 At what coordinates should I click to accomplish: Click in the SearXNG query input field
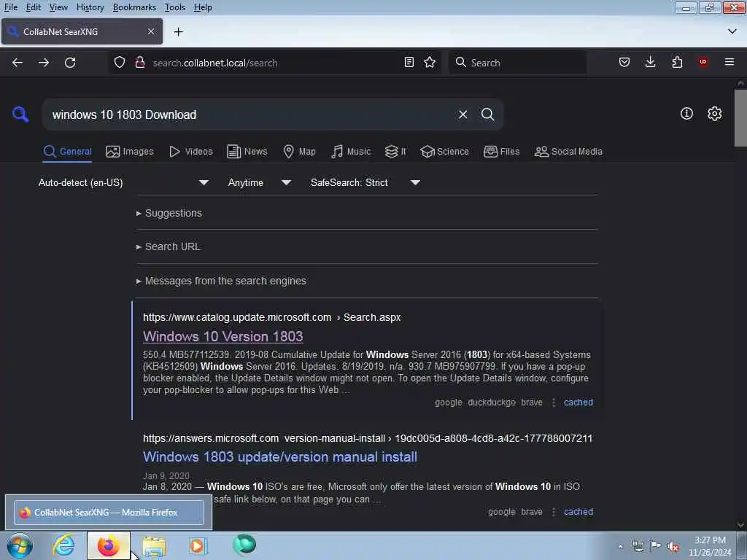pos(250,114)
